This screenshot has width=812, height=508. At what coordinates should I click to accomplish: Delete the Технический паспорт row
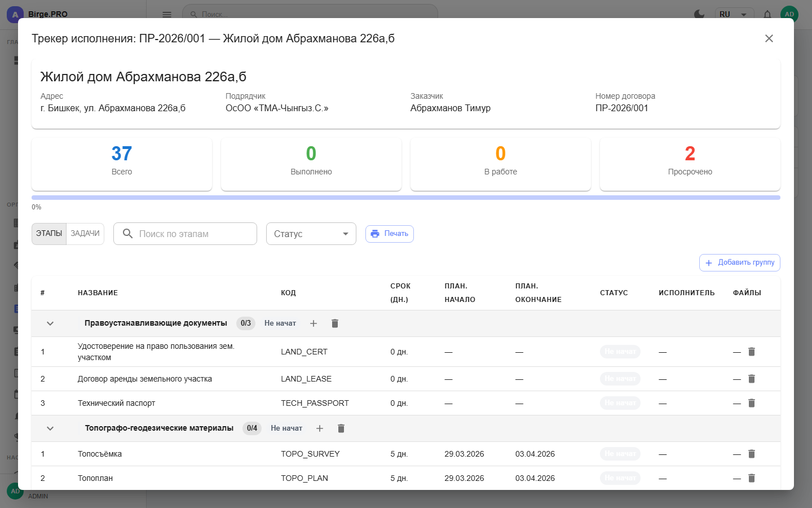[751, 403]
